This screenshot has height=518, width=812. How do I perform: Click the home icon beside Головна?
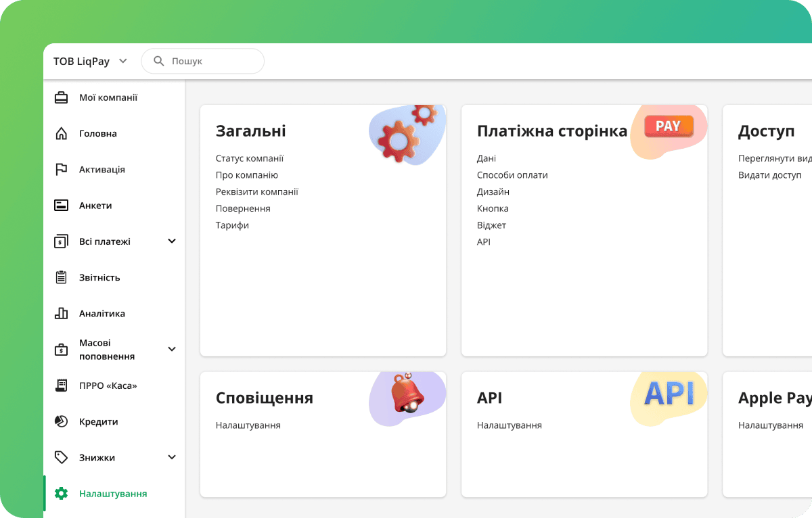[61, 133]
